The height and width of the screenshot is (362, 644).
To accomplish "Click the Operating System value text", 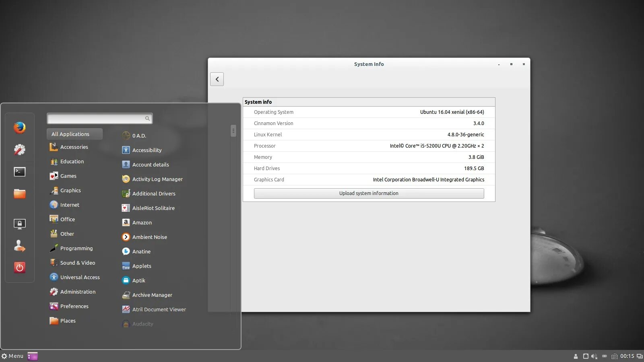I will click(x=452, y=112).
